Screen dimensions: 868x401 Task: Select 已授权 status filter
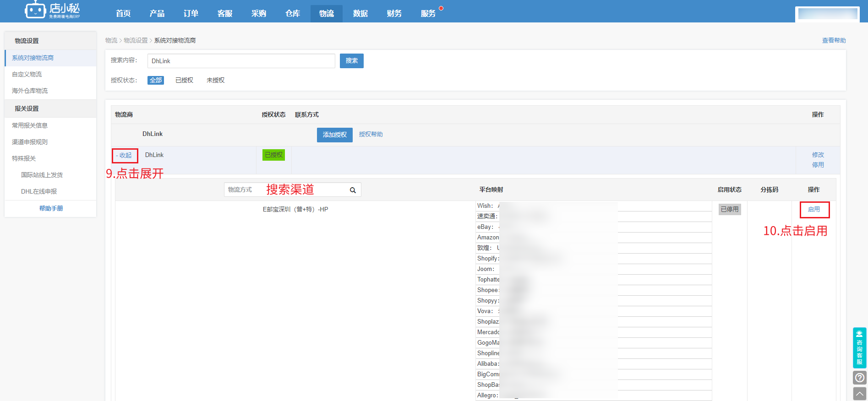184,80
